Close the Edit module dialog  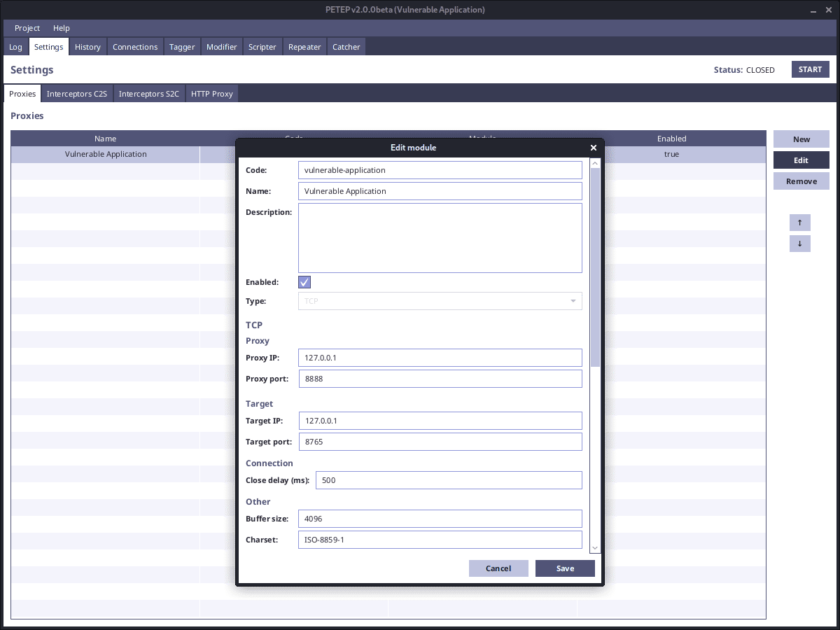coord(593,148)
